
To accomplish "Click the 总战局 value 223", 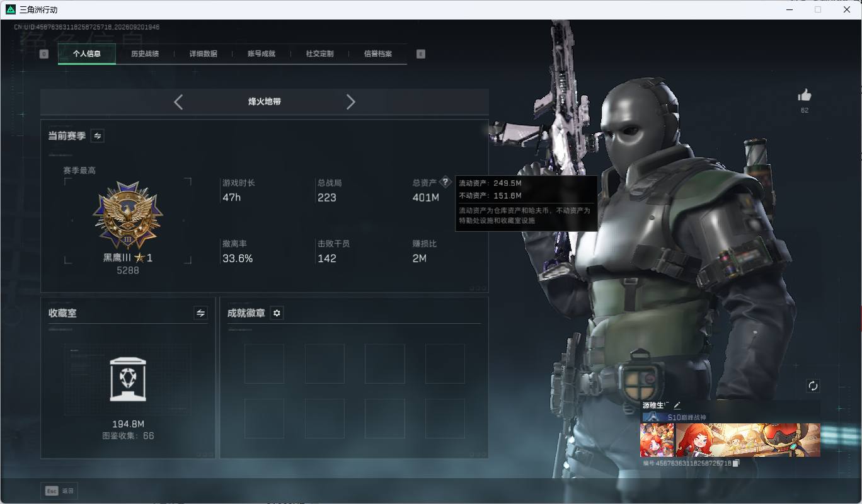I will [x=327, y=197].
